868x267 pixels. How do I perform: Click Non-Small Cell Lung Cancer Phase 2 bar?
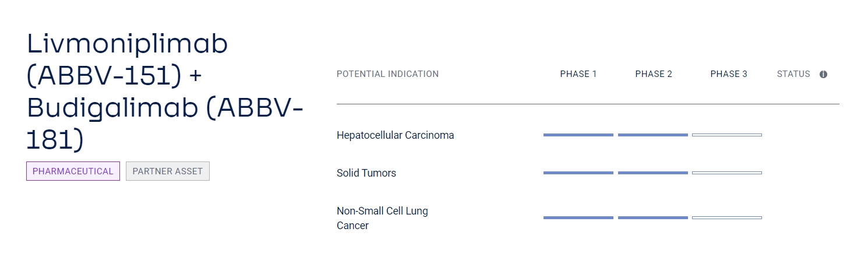click(653, 218)
